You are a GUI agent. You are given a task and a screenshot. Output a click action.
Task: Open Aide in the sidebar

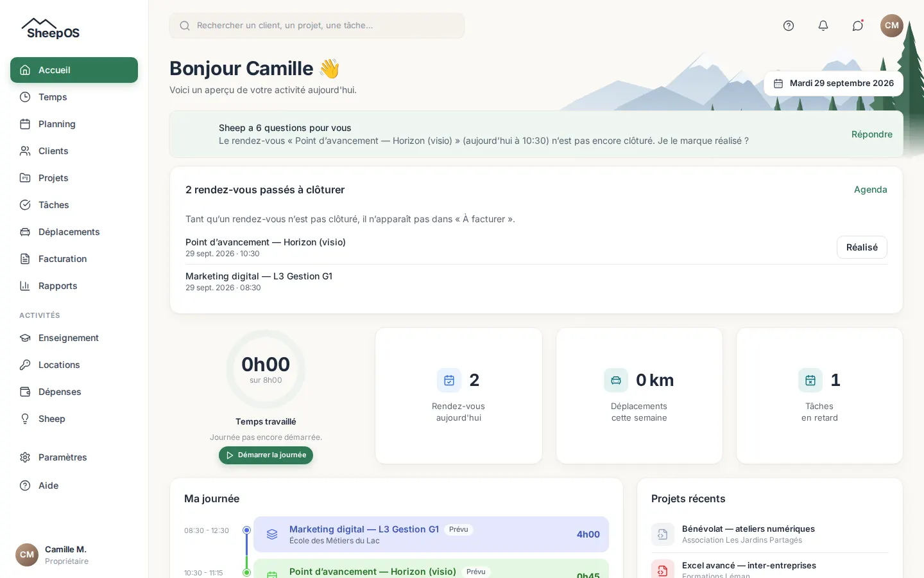pos(74,486)
